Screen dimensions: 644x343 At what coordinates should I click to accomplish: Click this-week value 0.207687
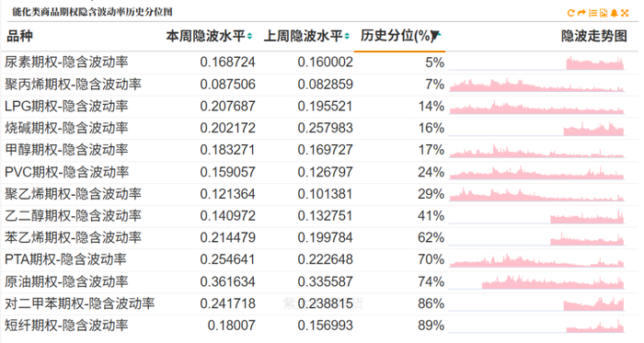tap(227, 107)
